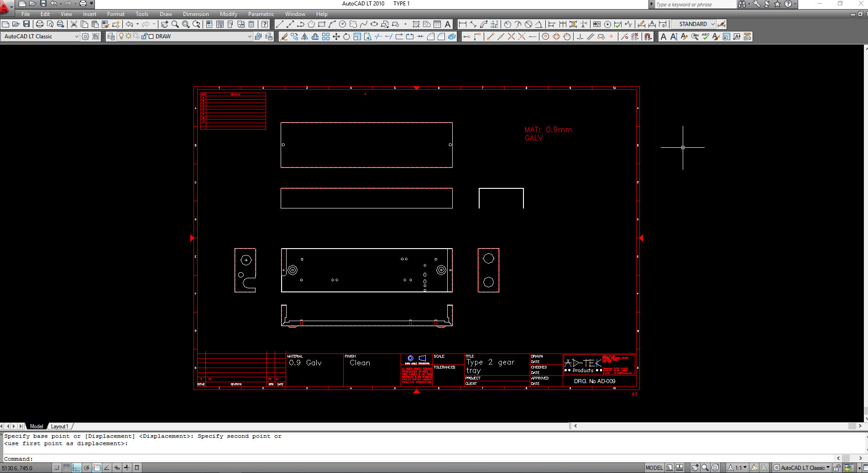Click the Quick Access Open folder icon
Viewport: 868px width, 473px height.
click(x=32, y=4)
